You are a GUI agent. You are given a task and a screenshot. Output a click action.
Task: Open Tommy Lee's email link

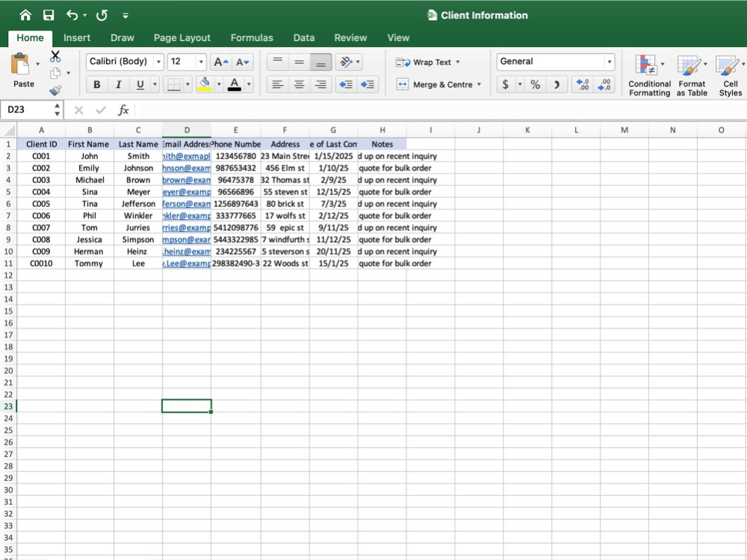(186, 264)
